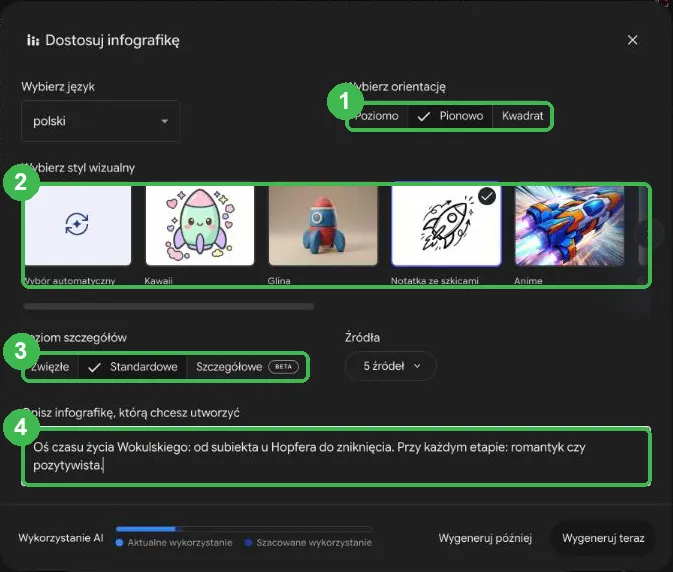Select Szczegółowe BETA detail level
This screenshot has width=673, height=572.
coord(247,367)
